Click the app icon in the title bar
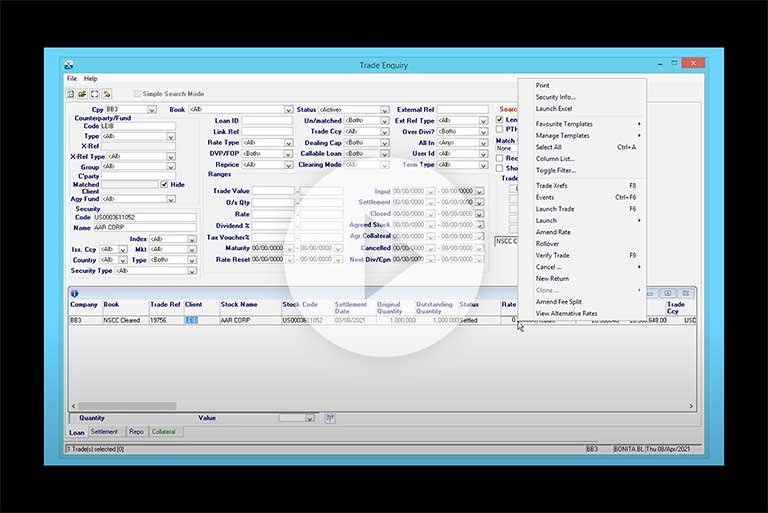Viewport: 768px width, 513px height. click(x=69, y=65)
